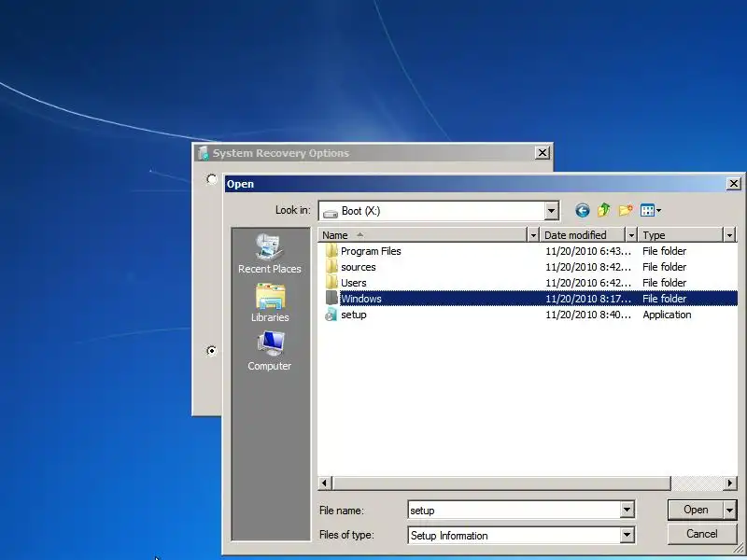Sort by Date modified column header

click(x=583, y=235)
